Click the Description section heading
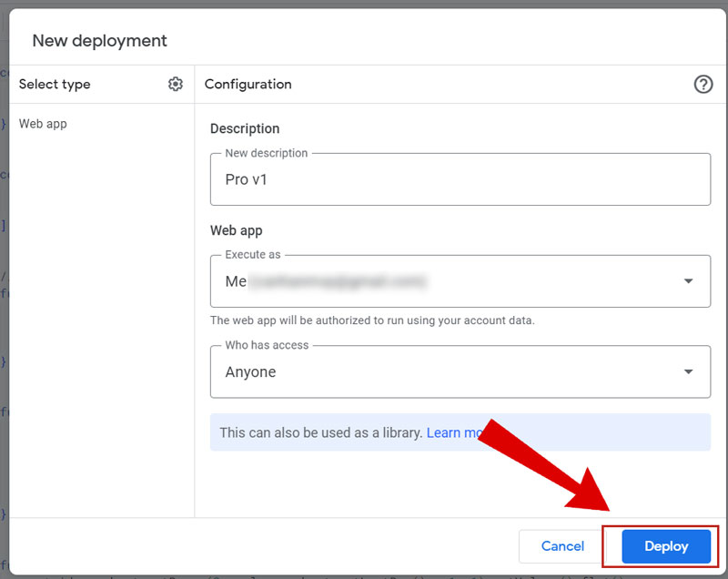The image size is (728, 579). 245,128
